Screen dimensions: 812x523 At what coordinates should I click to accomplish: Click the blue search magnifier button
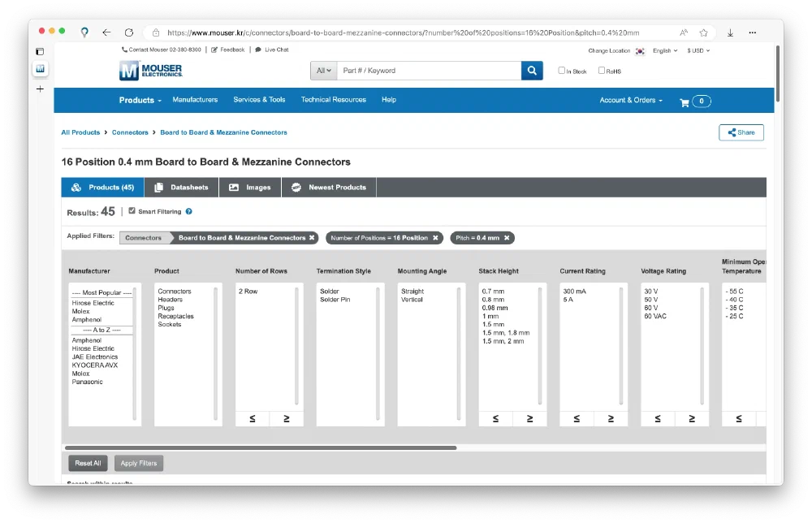[532, 71]
